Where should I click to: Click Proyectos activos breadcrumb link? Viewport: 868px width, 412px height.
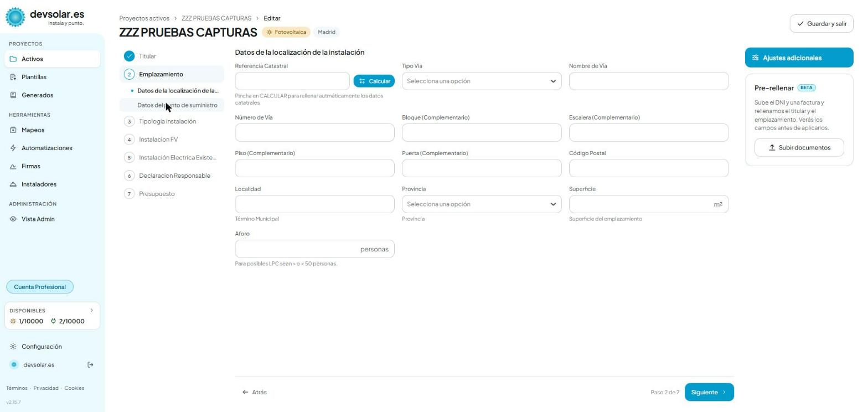click(144, 18)
